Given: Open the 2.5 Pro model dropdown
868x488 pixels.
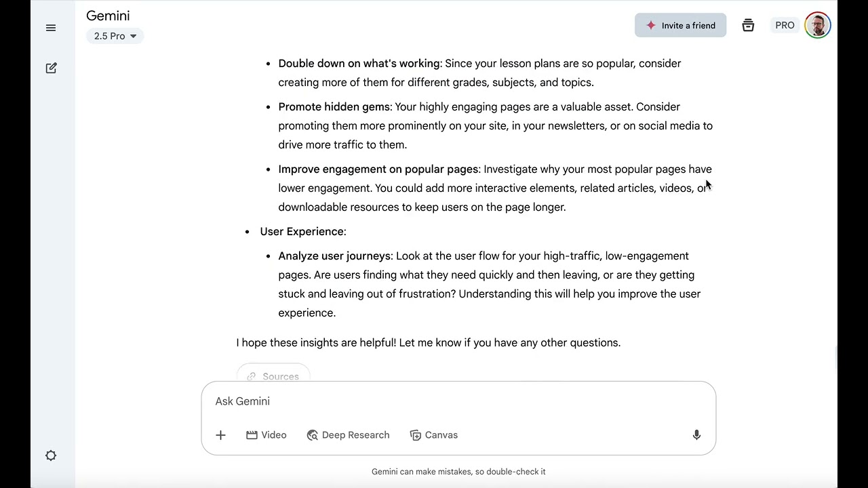Looking at the screenshot, I should click(115, 36).
